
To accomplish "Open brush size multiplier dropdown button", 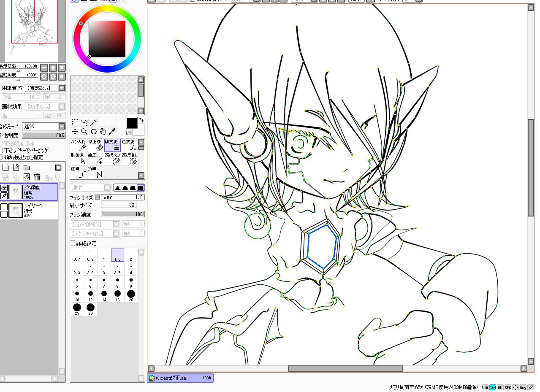I will [x=97, y=197].
